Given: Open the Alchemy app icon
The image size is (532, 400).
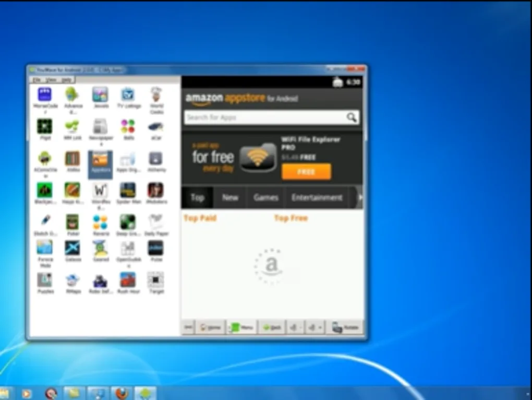Looking at the screenshot, I should coord(156,158).
